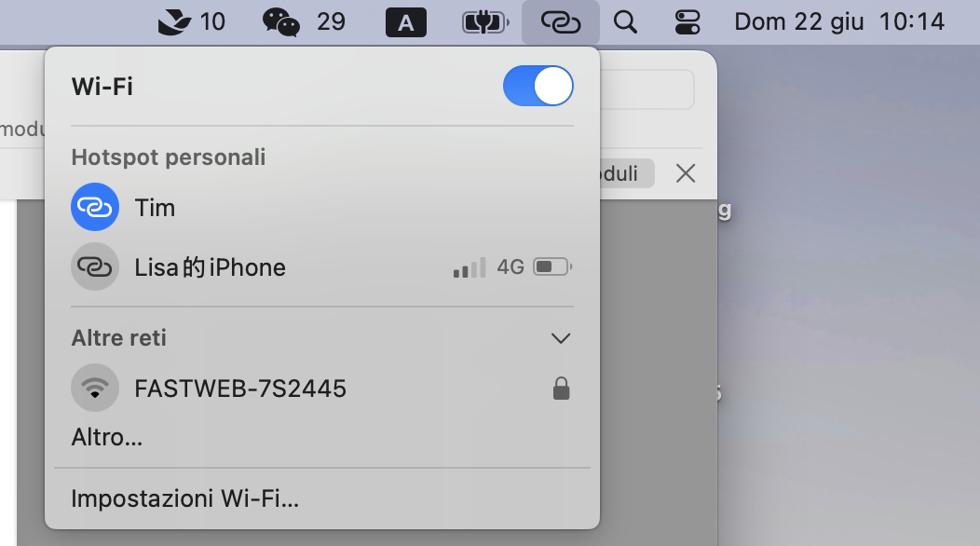The height and width of the screenshot is (546, 980).
Task: Click the X button beside the duli tab
Action: [686, 173]
